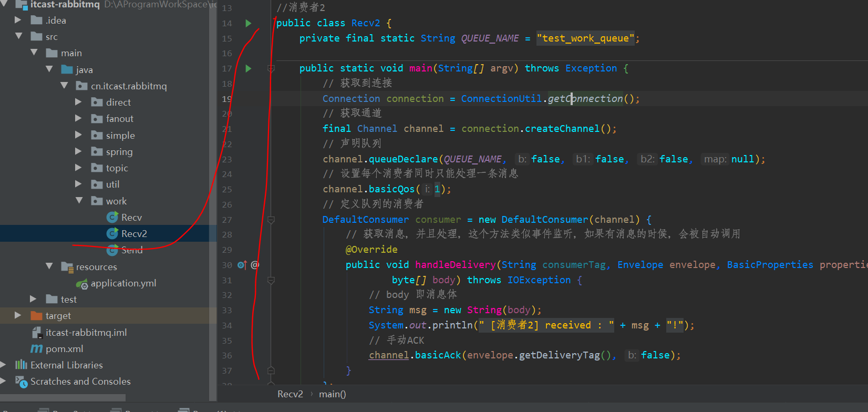Open pom.xml from the tree
This screenshot has width=868, height=412.
pyautogui.click(x=64, y=349)
